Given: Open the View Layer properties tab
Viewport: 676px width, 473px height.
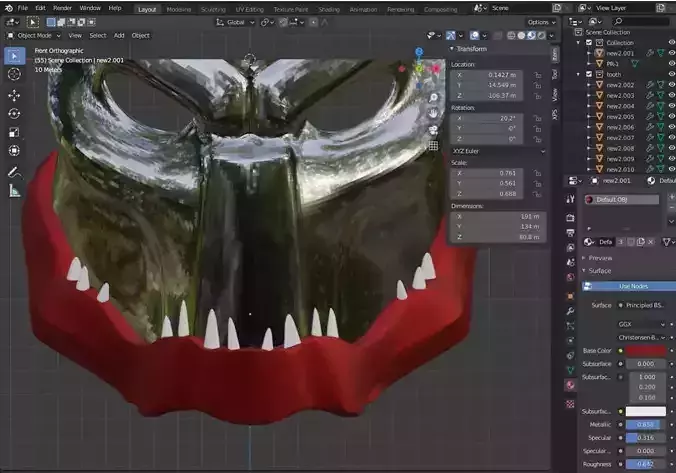Looking at the screenshot, I should pos(570,247).
